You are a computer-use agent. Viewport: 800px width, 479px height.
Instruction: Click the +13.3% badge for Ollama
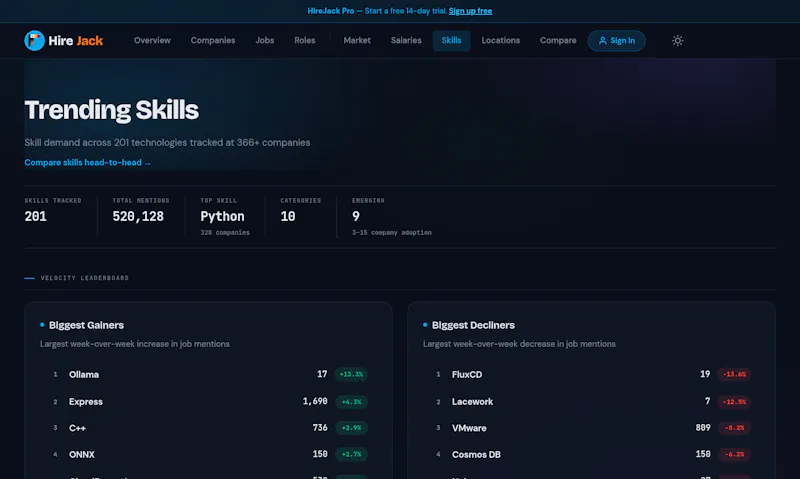(x=351, y=374)
